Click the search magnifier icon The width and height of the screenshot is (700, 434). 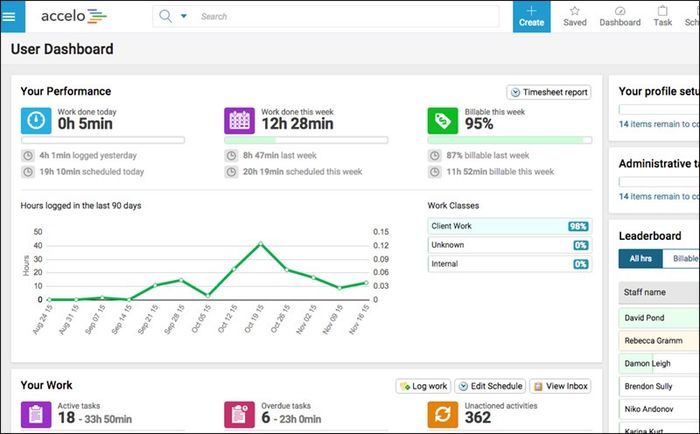click(165, 17)
